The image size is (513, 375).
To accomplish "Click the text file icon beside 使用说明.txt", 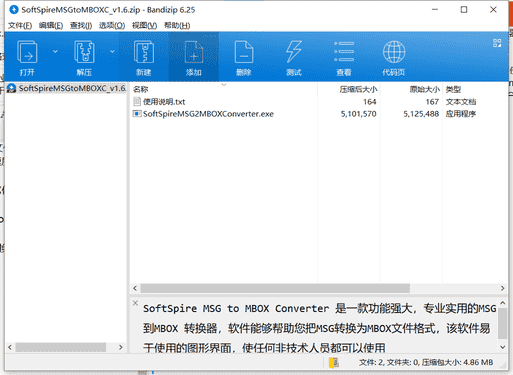I will pyautogui.click(x=137, y=101).
